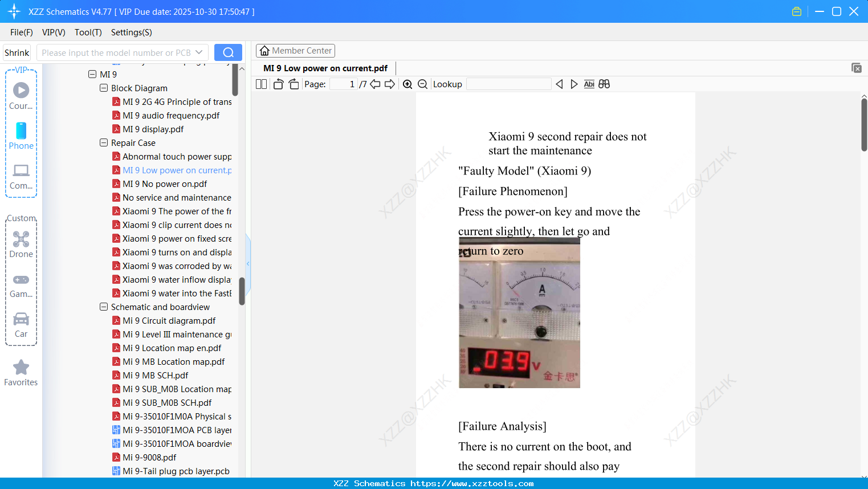Click the tree panel vertical scrollbar
The height and width of the screenshot is (489, 868).
242,291
